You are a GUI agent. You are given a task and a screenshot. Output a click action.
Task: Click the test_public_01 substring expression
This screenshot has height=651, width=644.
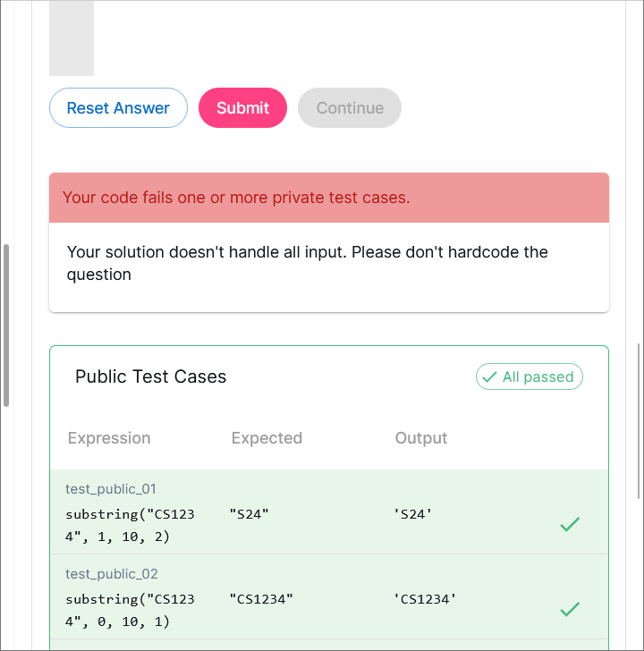pyautogui.click(x=130, y=526)
